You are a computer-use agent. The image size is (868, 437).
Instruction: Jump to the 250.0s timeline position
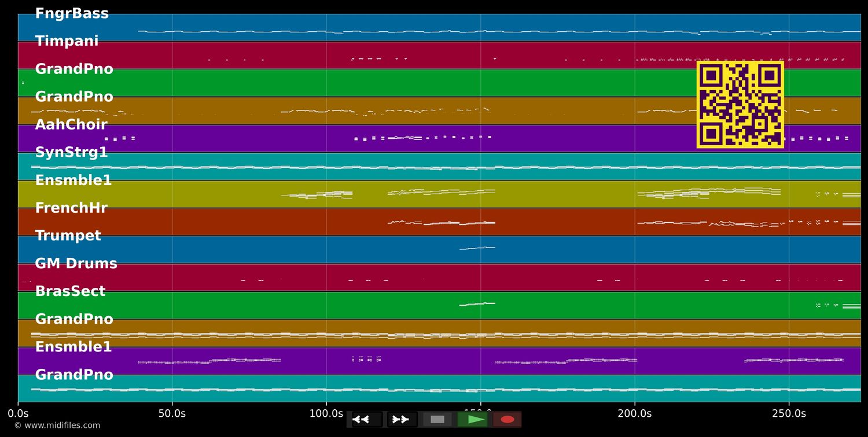(x=789, y=413)
